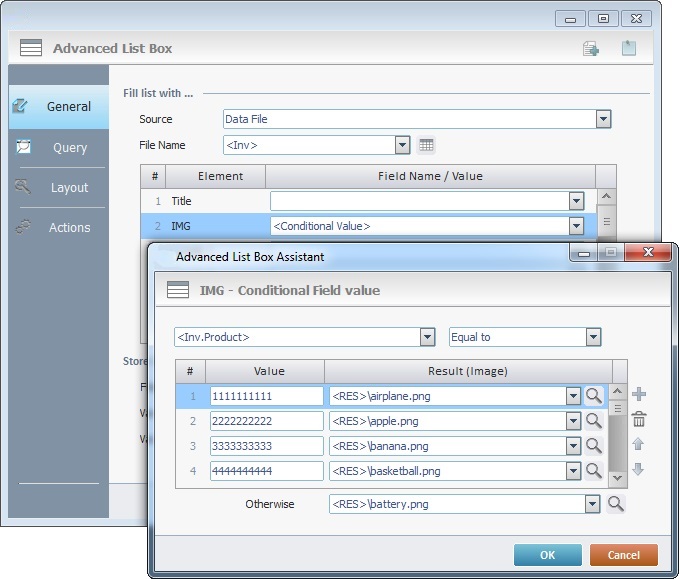679x579 pixels.
Task: Click the value field containing 2222222222
Action: 266,421
